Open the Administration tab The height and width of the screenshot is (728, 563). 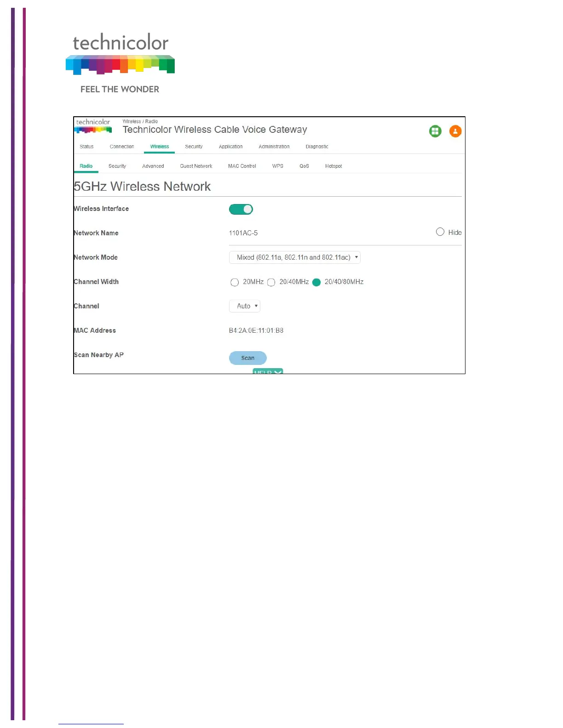pyautogui.click(x=274, y=147)
